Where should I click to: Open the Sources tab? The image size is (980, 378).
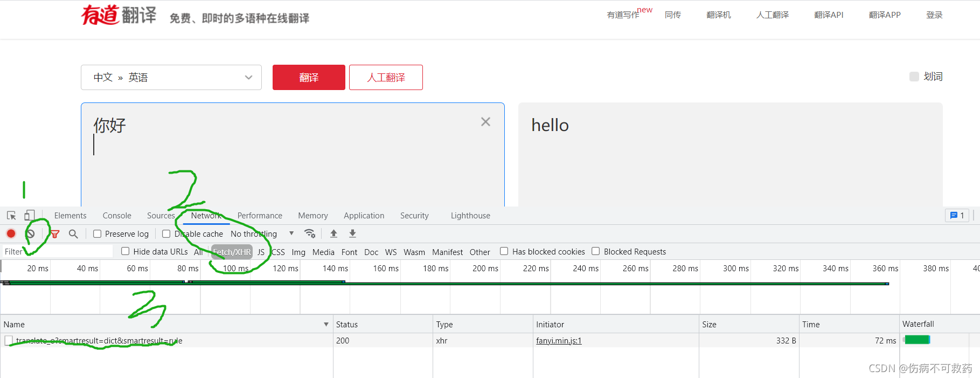tap(161, 216)
